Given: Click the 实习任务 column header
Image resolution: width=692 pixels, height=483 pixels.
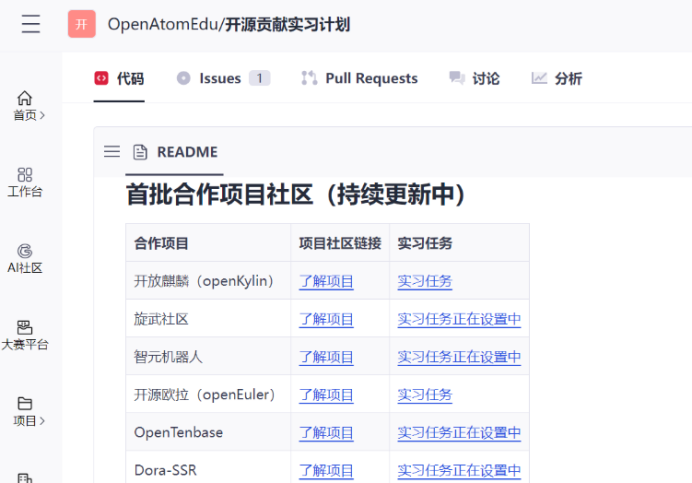Looking at the screenshot, I should pyautogui.click(x=459, y=243).
